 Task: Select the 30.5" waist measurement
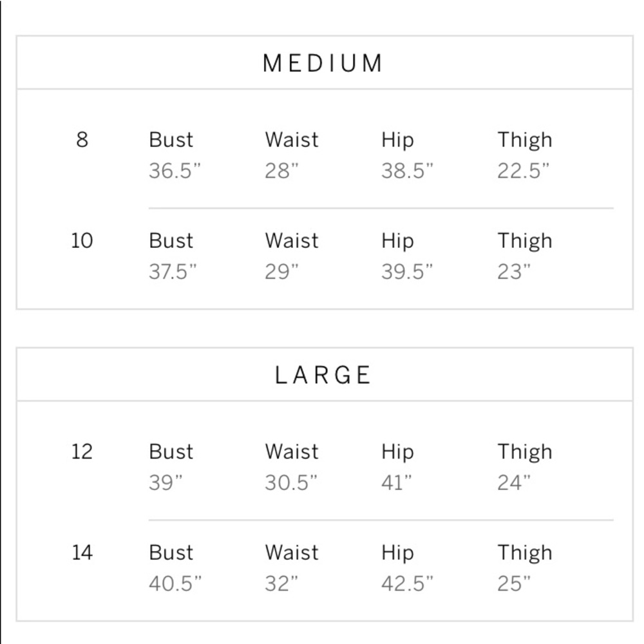[x=291, y=482]
